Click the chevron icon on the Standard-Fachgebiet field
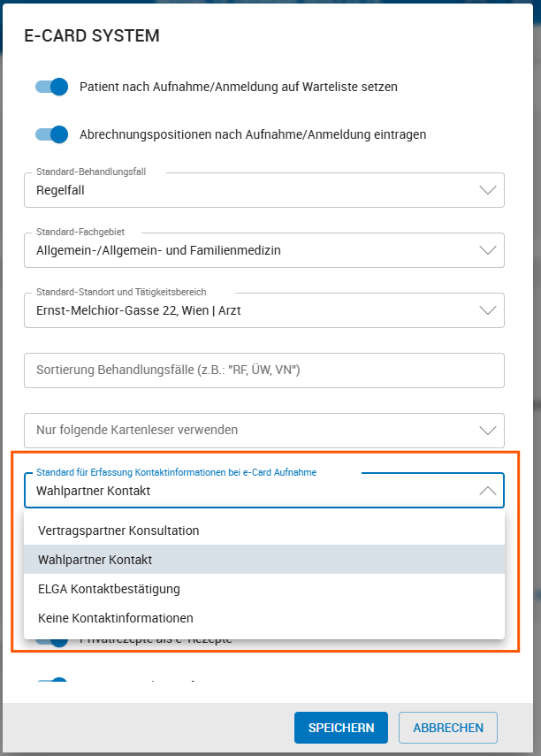Screen dimensions: 541x756 [487, 249]
